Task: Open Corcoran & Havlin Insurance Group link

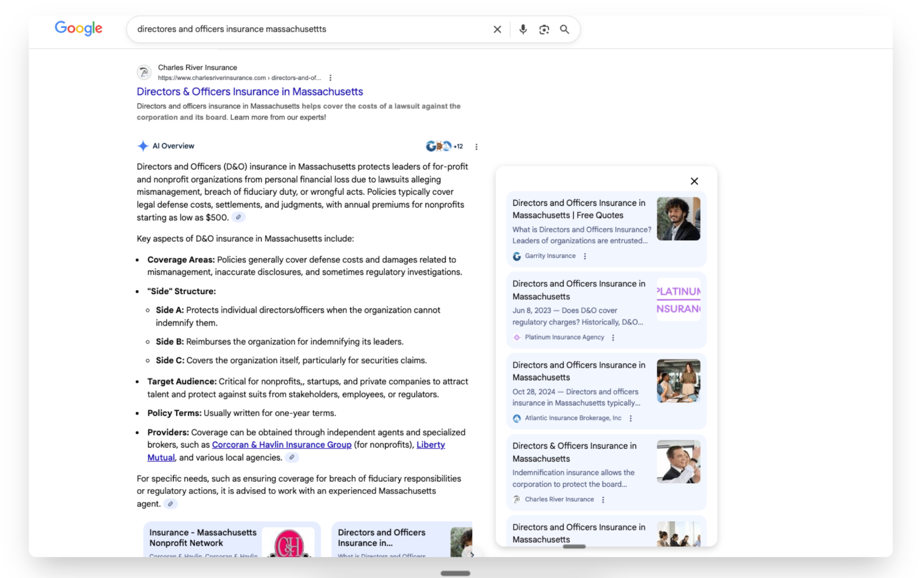Action: (282, 445)
